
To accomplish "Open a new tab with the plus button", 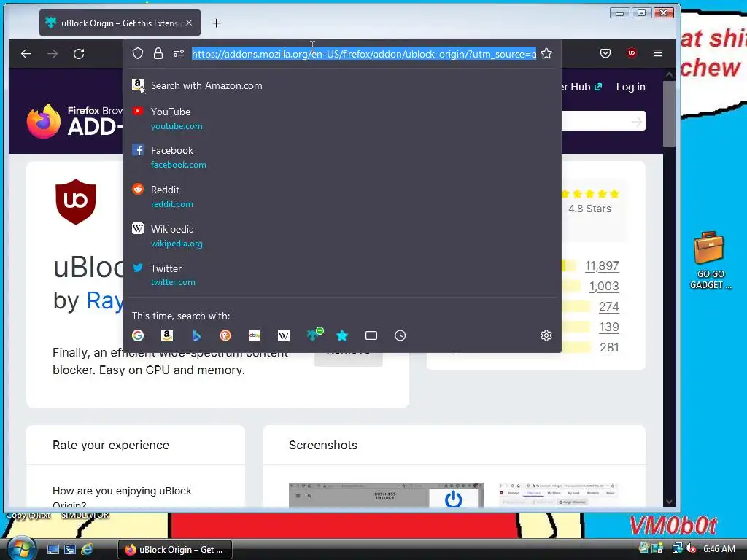I will 216,23.
